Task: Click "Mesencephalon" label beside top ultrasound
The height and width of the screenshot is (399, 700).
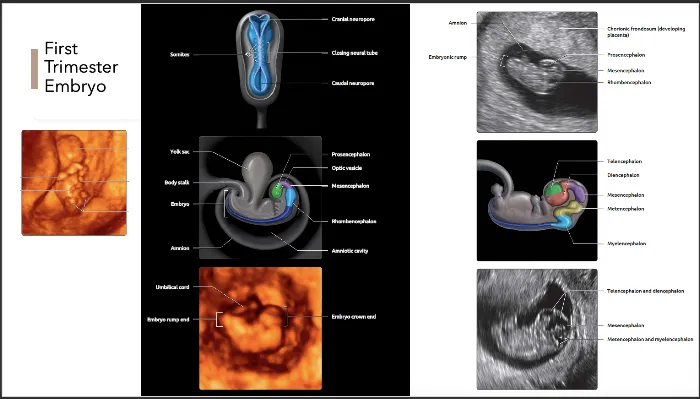Action: [626, 71]
